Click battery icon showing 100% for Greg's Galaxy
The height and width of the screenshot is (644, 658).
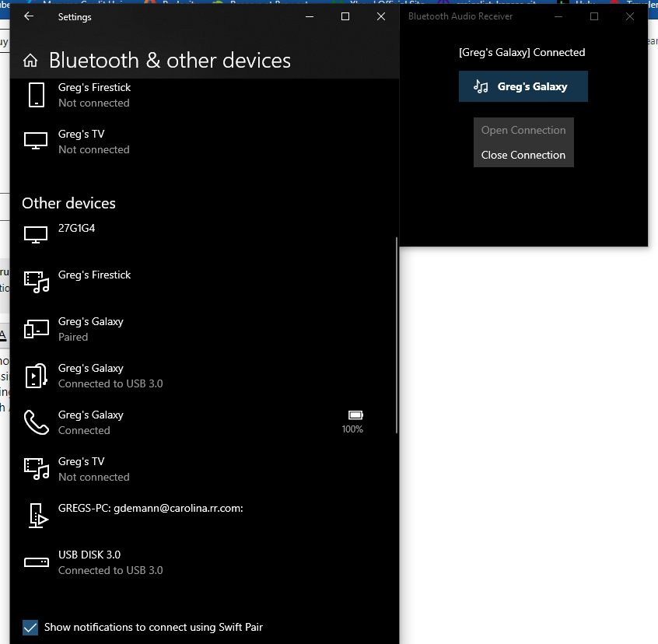[x=355, y=415]
